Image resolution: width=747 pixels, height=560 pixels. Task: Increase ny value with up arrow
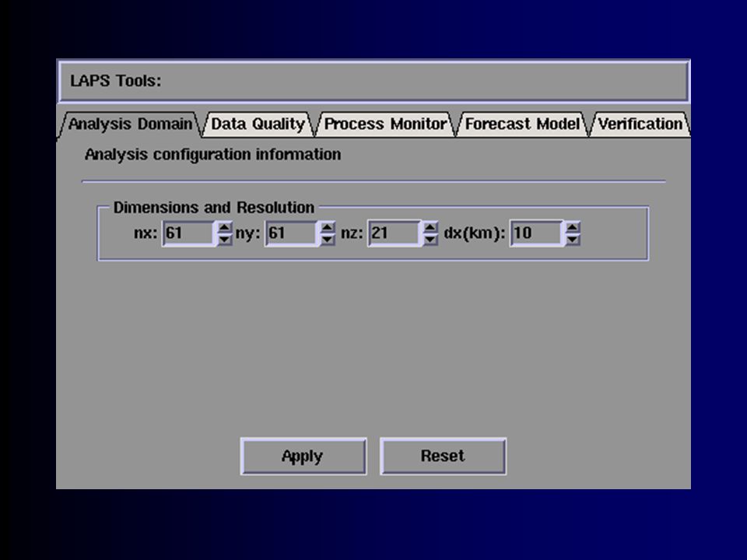(328, 227)
